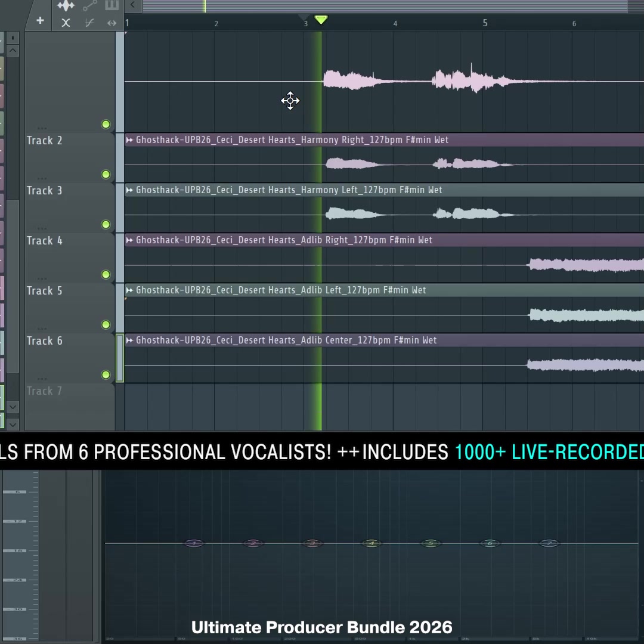Viewport: 644px width, 644px height.
Task: Open the Harmony Right clip menu arrow
Action: click(129, 140)
